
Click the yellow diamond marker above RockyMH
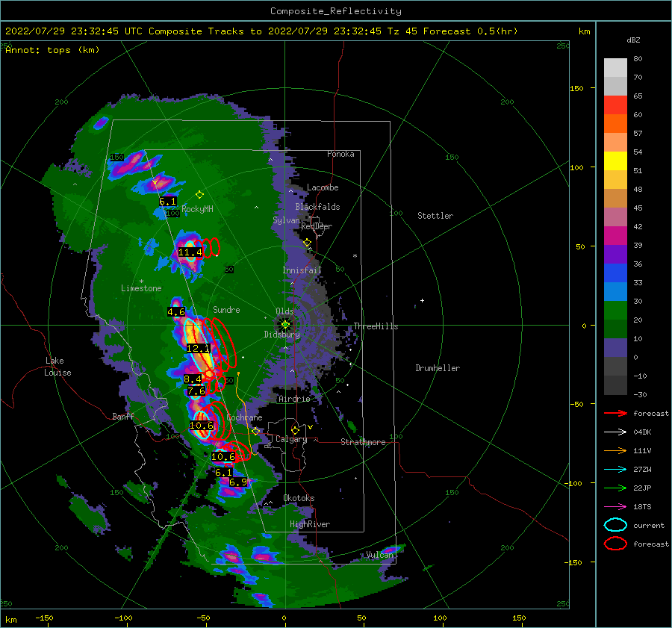[x=199, y=195]
